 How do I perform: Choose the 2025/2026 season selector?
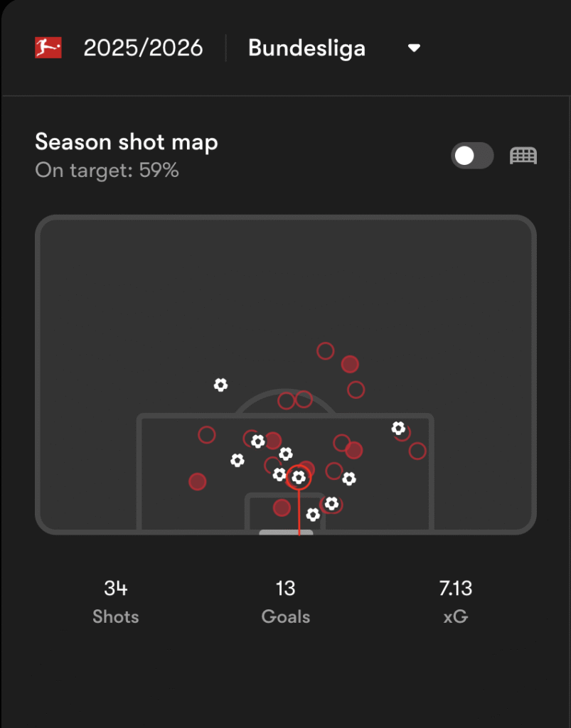(x=143, y=48)
